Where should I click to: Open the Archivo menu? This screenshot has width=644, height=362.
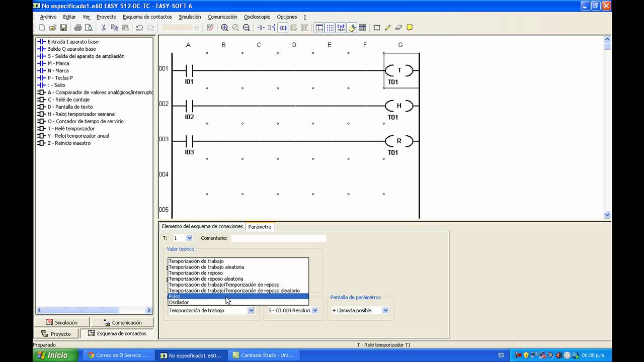click(48, 17)
